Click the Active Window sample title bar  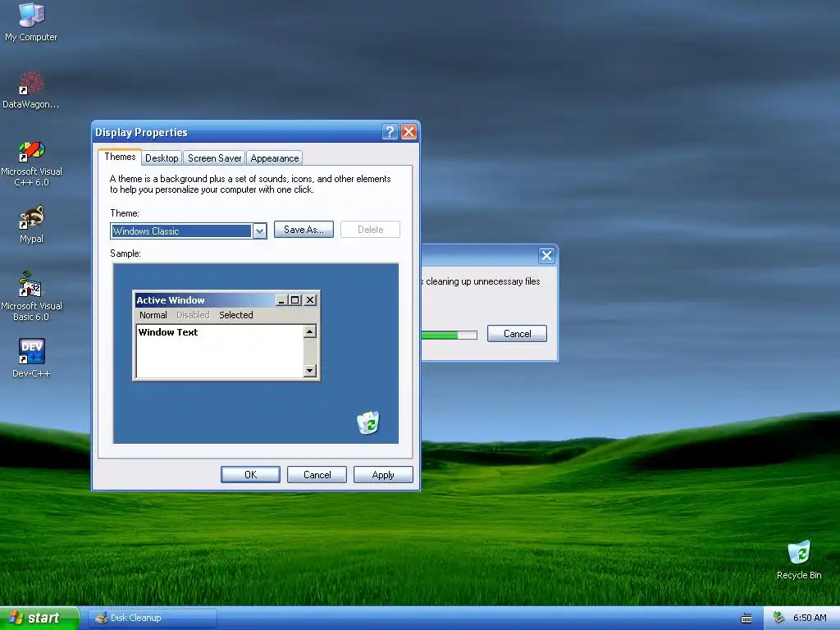point(226,300)
